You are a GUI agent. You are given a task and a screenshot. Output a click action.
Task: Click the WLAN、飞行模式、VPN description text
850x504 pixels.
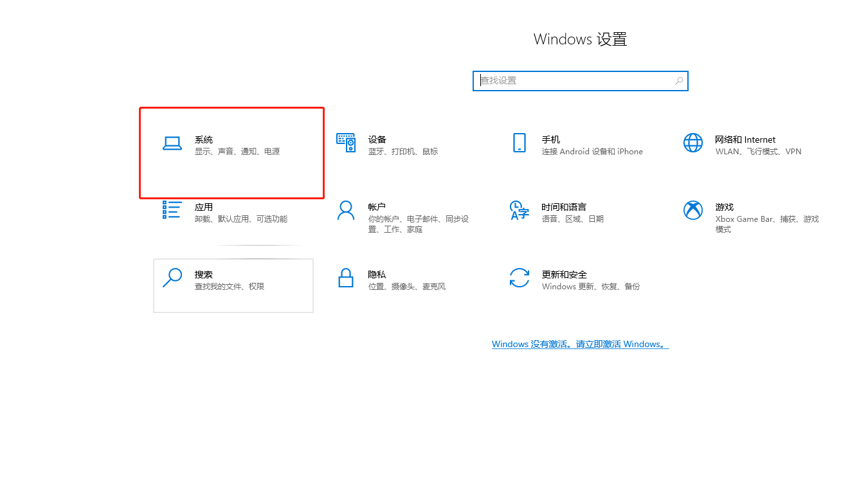[759, 151]
